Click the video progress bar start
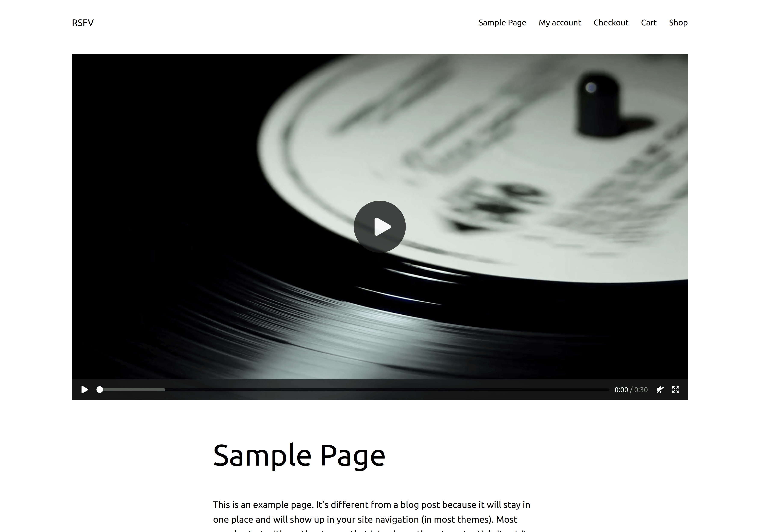 (x=99, y=389)
